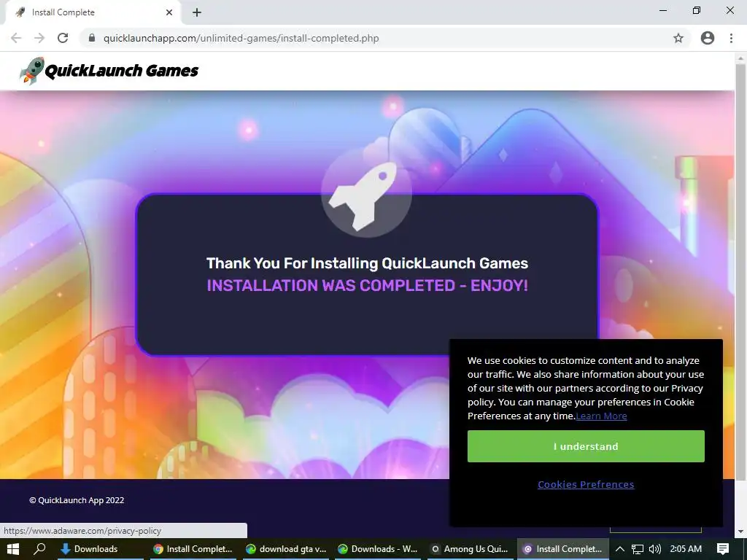The image size is (747, 560).
Task: Open the Learn More cookie link
Action: [x=601, y=416]
